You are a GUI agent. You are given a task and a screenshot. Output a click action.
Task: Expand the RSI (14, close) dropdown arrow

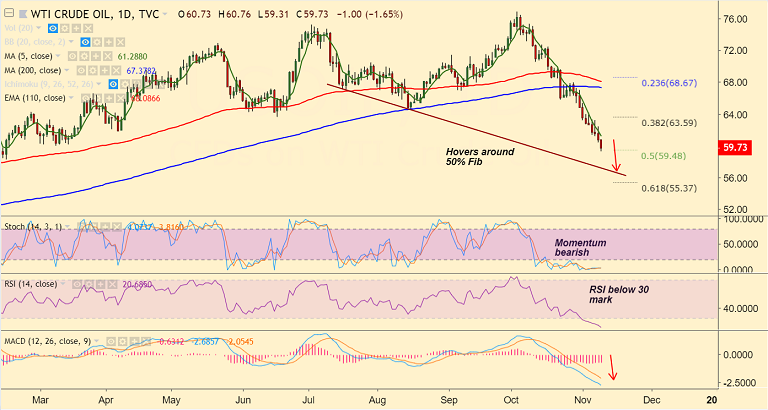(63, 284)
